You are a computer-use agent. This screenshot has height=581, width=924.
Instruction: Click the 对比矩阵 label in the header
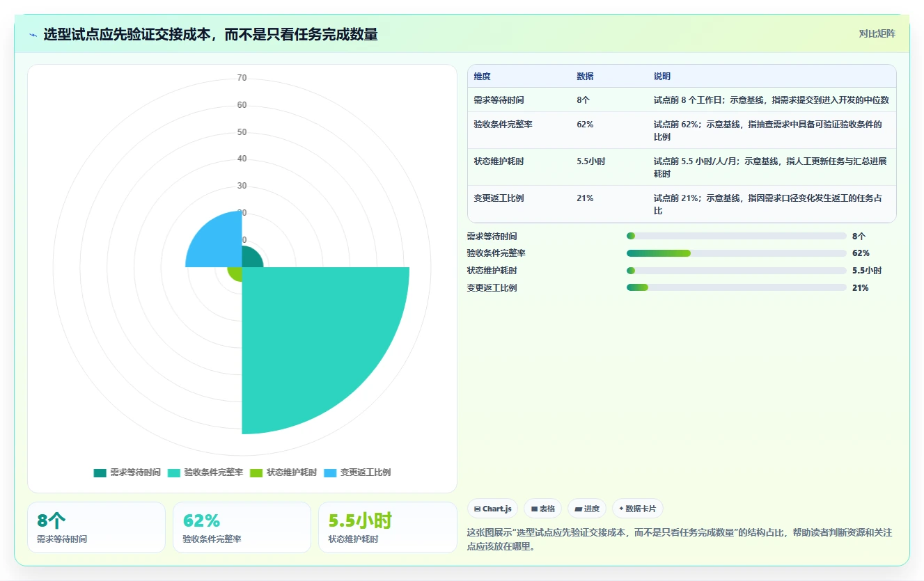(877, 33)
